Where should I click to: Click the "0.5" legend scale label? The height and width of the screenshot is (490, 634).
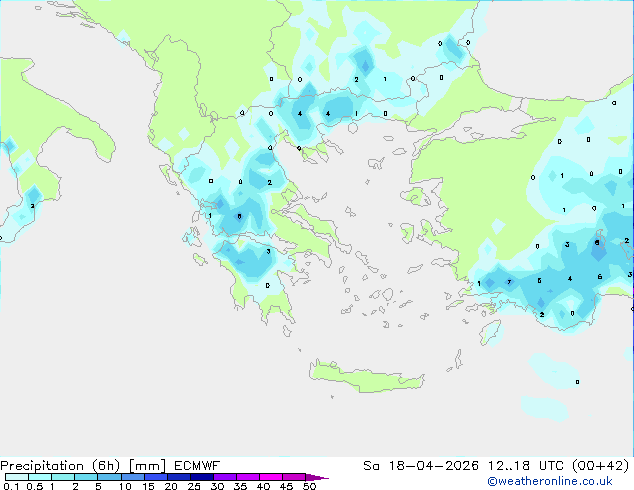35,486
